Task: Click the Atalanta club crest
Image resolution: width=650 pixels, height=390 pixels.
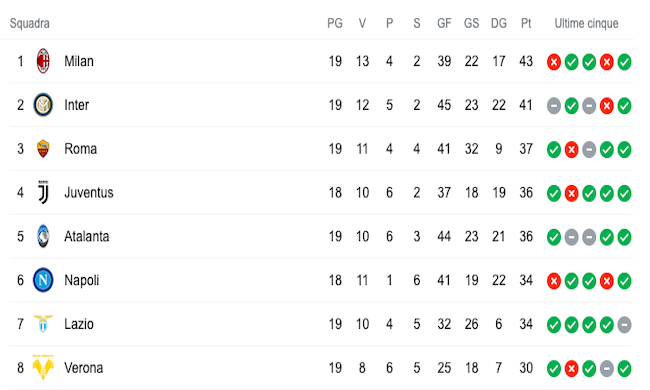Action: [43, 236]
